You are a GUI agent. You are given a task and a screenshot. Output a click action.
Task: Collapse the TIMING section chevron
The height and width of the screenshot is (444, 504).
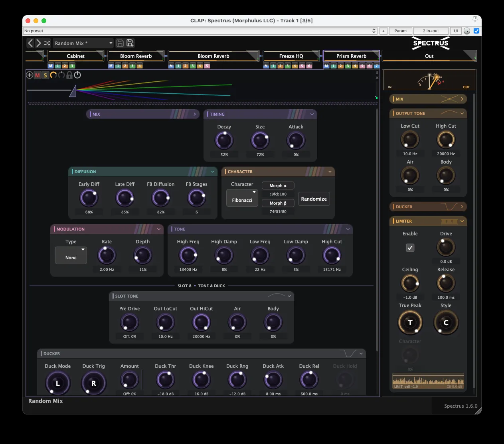pyautogui.click(x=312, y=114)
